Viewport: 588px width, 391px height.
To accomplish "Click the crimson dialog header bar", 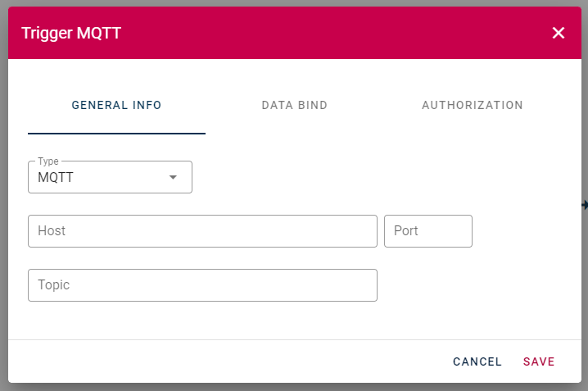I will tap(294, 33).
